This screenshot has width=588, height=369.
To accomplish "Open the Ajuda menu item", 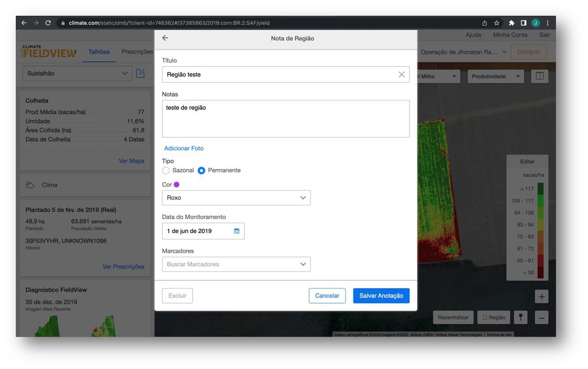I will coord(473,34).
